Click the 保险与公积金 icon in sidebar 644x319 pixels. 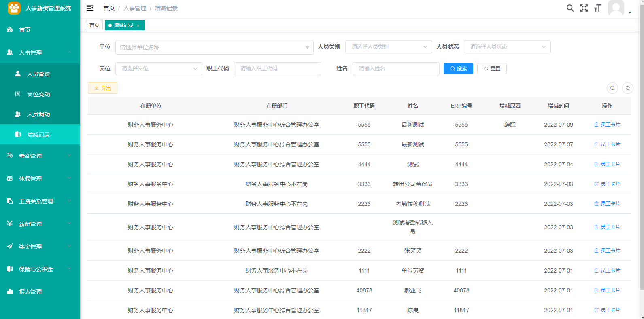tap(10, 269)
